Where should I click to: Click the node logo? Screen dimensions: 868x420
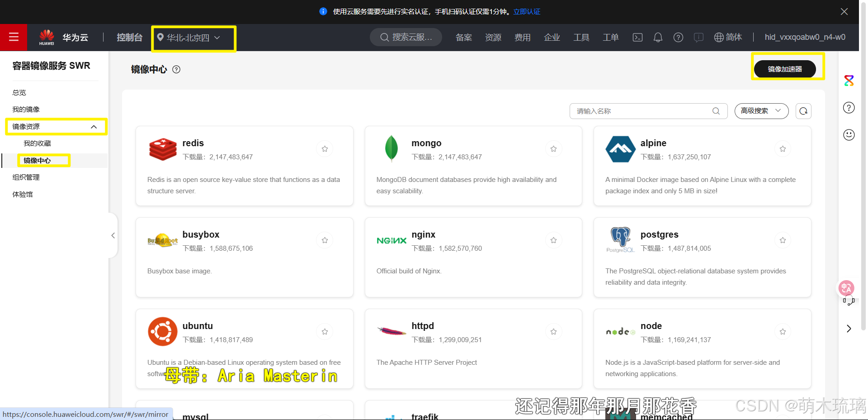tap(621, 332)
